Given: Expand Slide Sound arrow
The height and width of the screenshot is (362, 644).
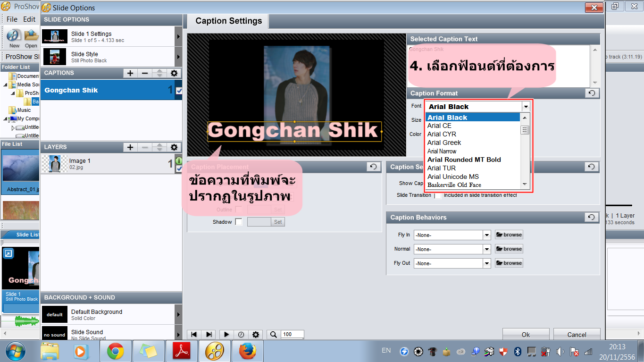Looking at the screenshot, I should coord(178,334).
